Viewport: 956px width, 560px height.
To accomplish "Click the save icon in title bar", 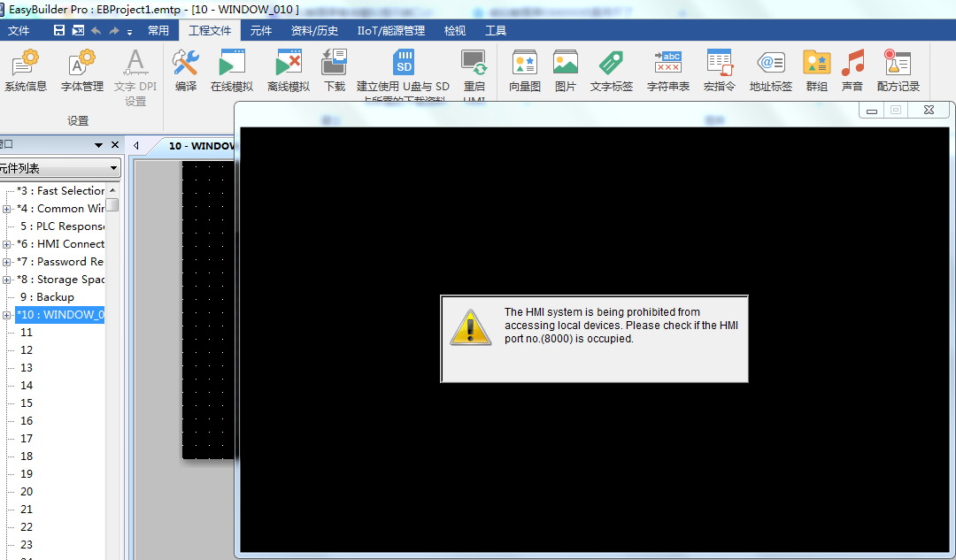I will 59,31.
